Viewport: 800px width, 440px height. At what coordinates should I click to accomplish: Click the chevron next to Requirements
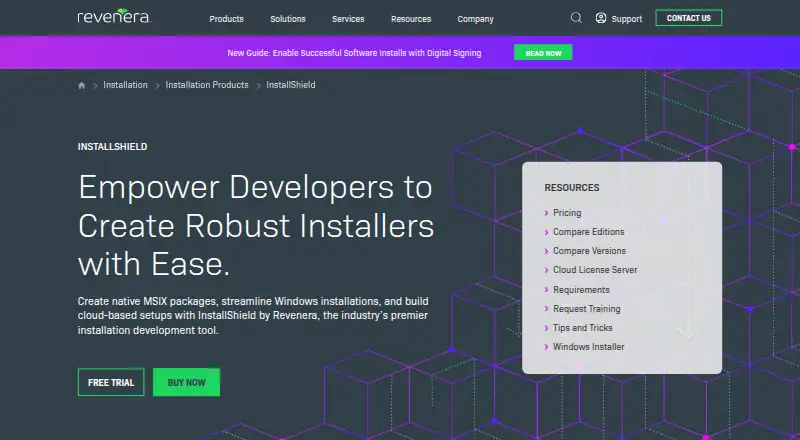(x=546, y=290)
